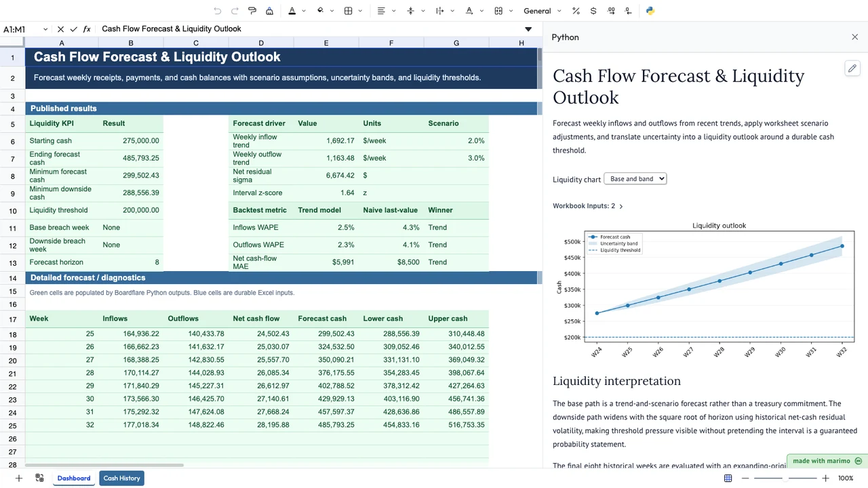Decrease decimal places
The width and height of the screenshot is (868, 488).
coord(629,11)
